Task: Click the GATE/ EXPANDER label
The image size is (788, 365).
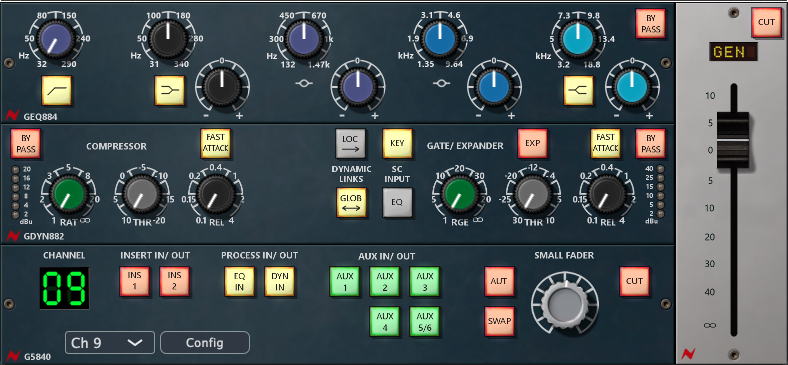Action: click(x=465, y=146)
